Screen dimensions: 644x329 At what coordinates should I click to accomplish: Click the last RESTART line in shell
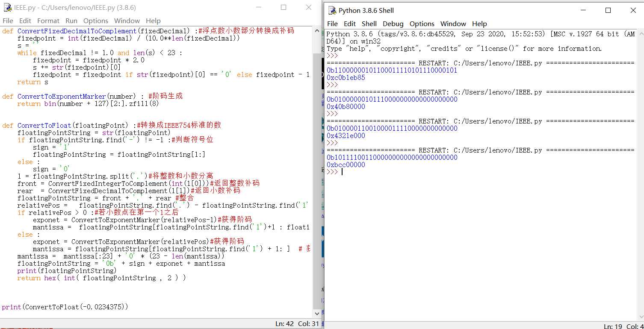pos(480,150)
